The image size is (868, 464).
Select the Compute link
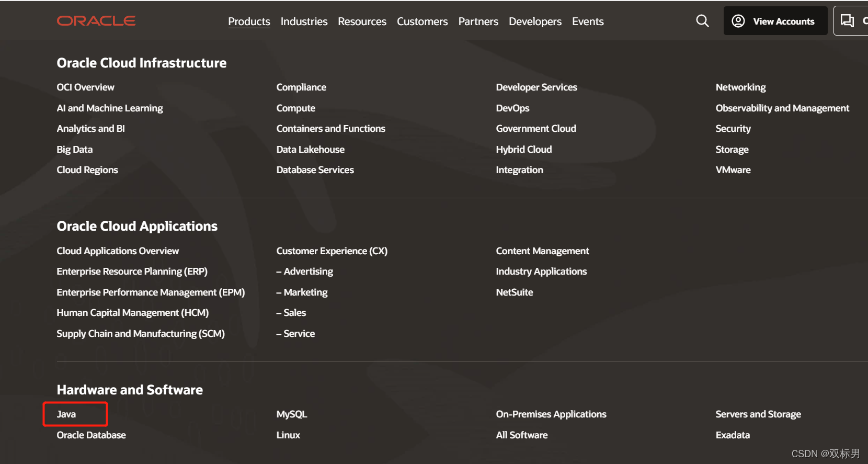[296, 108]
